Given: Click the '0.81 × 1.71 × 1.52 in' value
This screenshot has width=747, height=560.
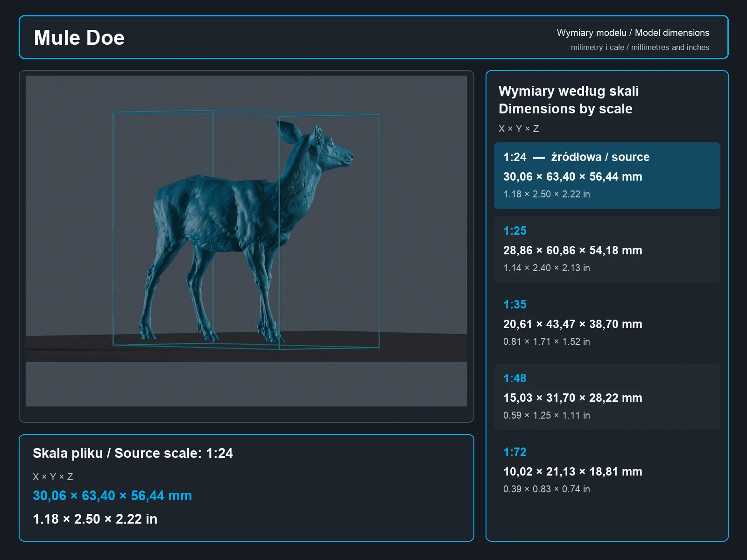Looking at the screenshot, I should point(546,342).
